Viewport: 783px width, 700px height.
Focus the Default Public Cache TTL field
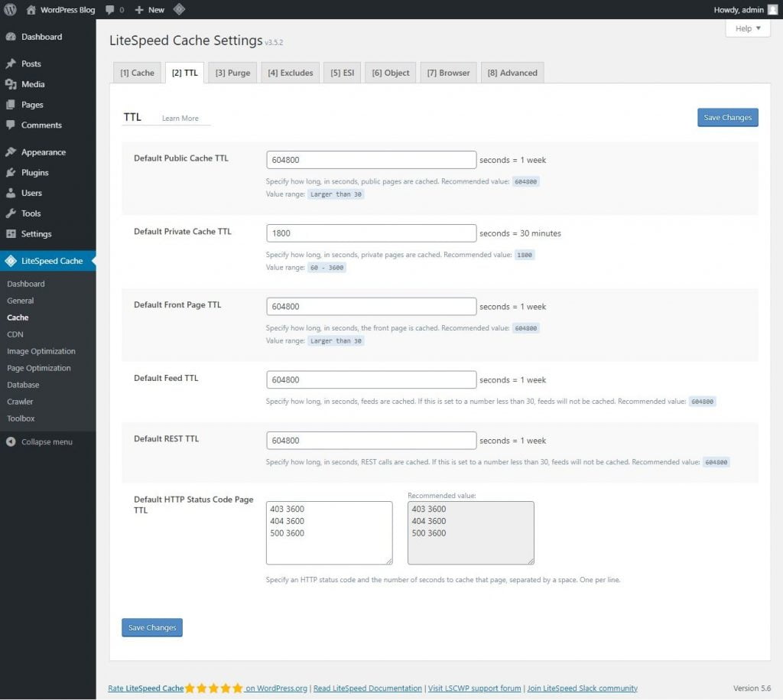pos(371,160)
